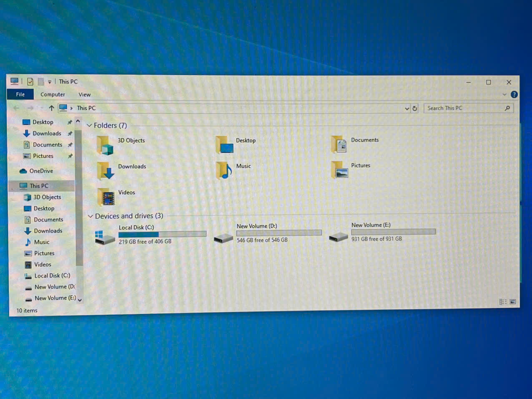
Task: Click the search magnifier icon
Action: 507,108
